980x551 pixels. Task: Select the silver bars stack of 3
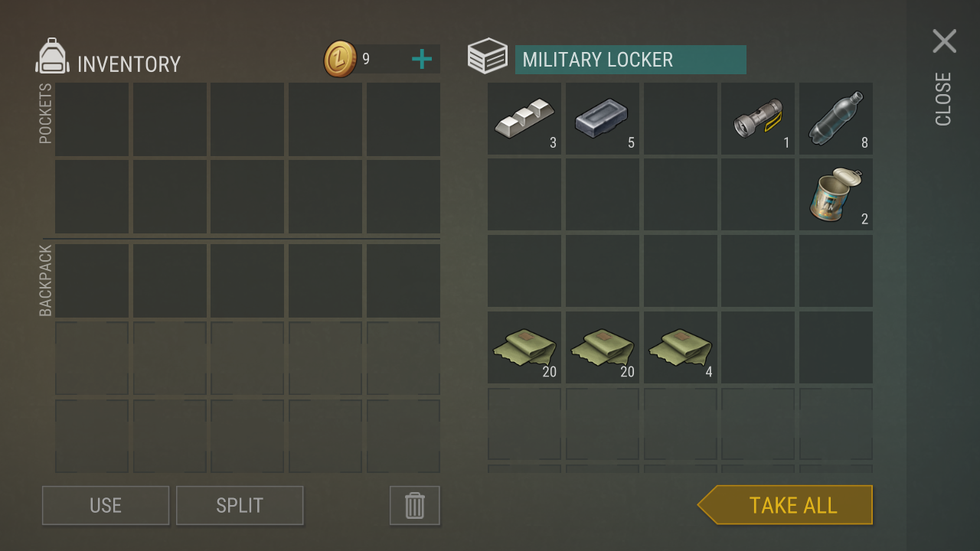pyautogui.click(x=524, y=119)
